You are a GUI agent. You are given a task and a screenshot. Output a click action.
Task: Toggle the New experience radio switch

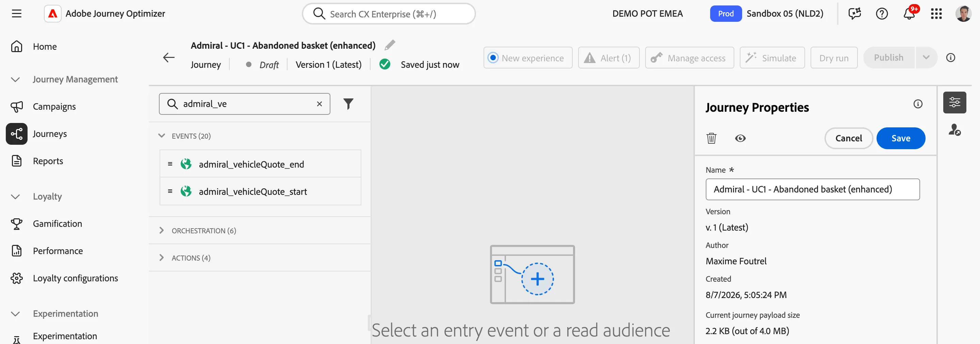click(493, 58)
